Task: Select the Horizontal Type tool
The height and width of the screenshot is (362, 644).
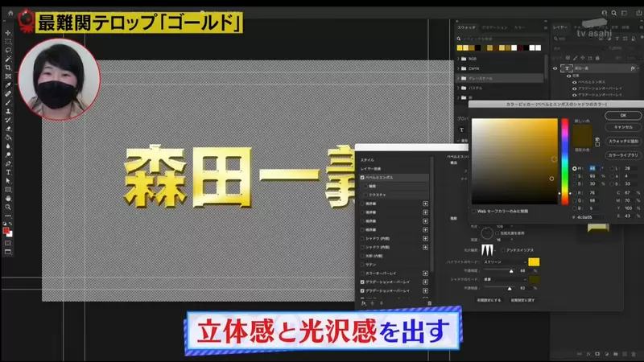Action: (x=8, y=172)
